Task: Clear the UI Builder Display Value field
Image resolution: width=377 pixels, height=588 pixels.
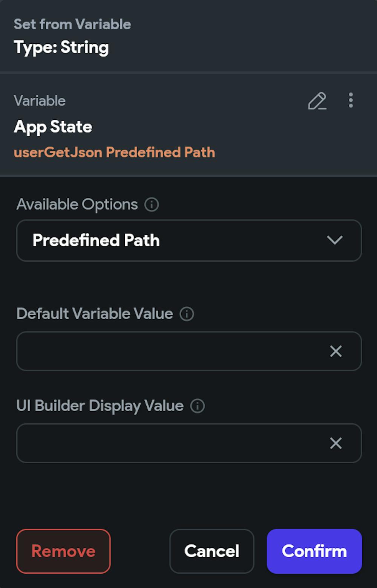Action: [336, 443]
